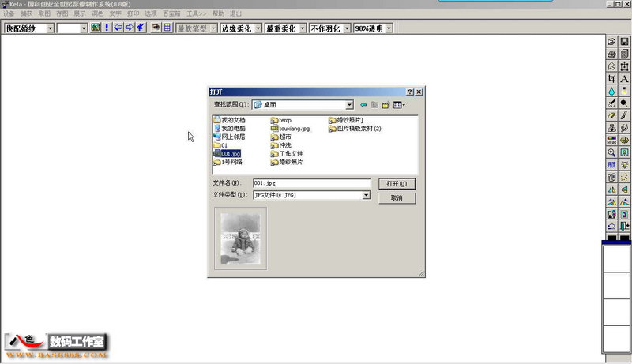
Task: Select the water drop blur tool
Action: (x=611, y=91)
